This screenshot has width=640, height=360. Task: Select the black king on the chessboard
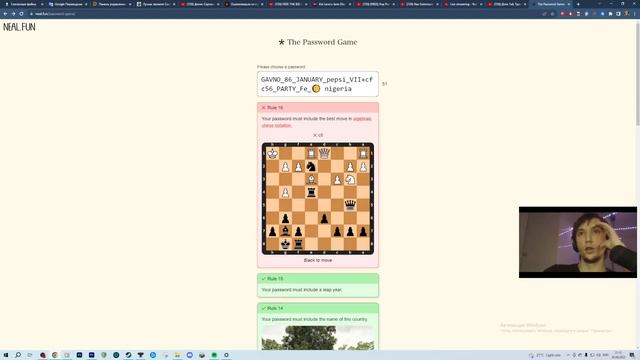285,244
